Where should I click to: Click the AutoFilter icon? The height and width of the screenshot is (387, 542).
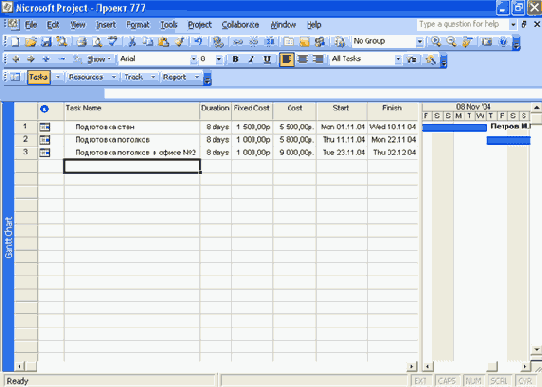click(411, 59)
